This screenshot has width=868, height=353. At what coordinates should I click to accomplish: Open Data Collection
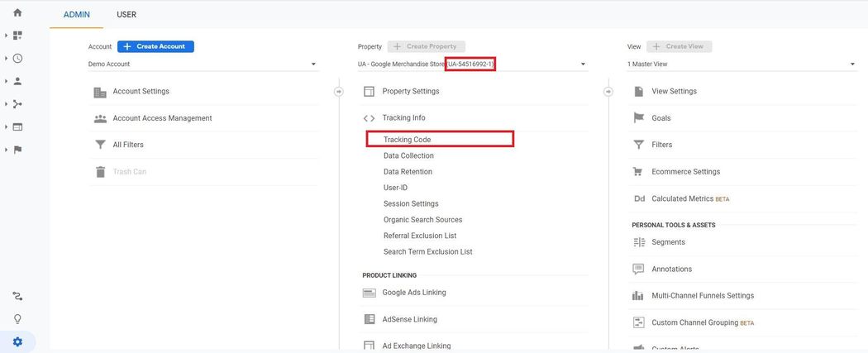(408, 156)
